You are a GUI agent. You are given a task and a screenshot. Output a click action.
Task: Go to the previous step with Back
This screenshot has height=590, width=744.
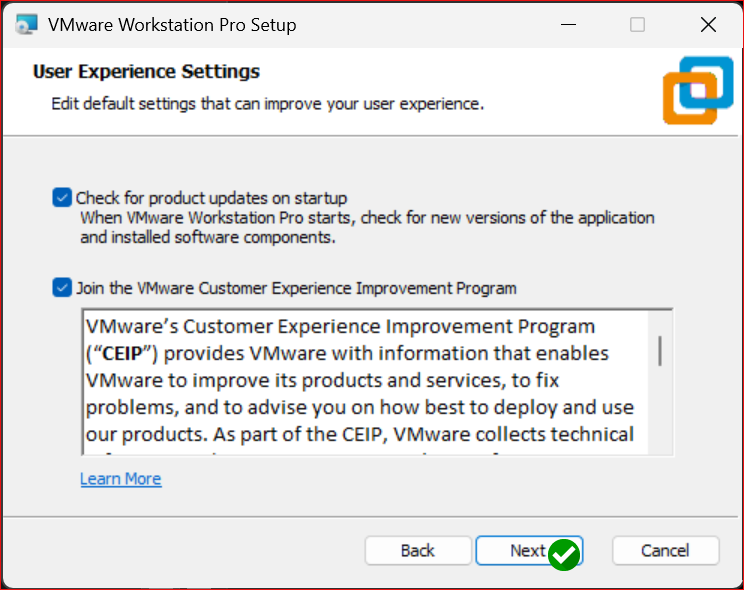418,551
